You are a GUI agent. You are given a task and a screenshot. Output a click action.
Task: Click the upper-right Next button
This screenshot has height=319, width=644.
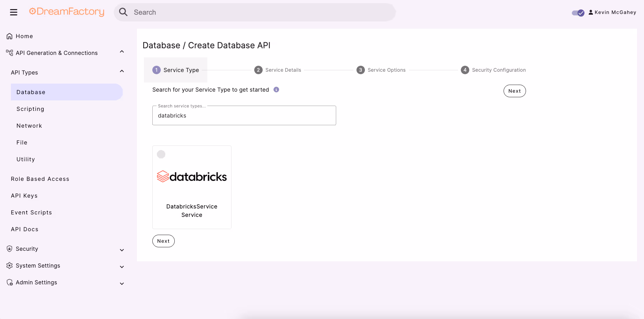pyautogui.click(x=514, y=91)
